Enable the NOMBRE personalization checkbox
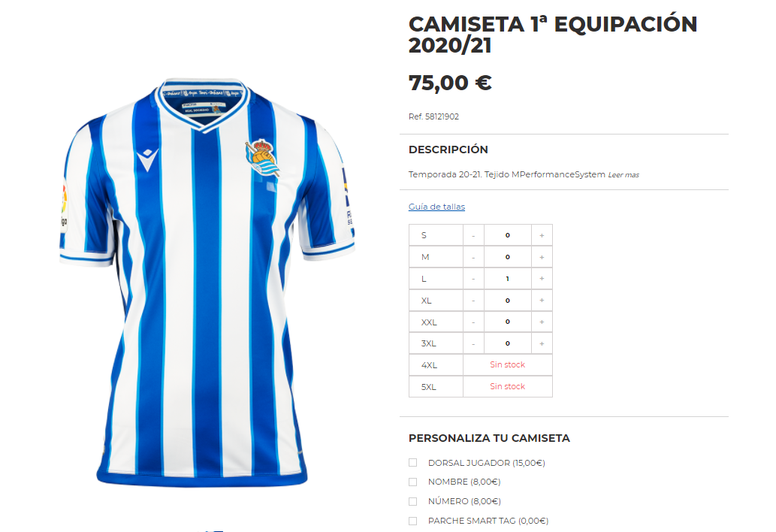 (412, 482)
